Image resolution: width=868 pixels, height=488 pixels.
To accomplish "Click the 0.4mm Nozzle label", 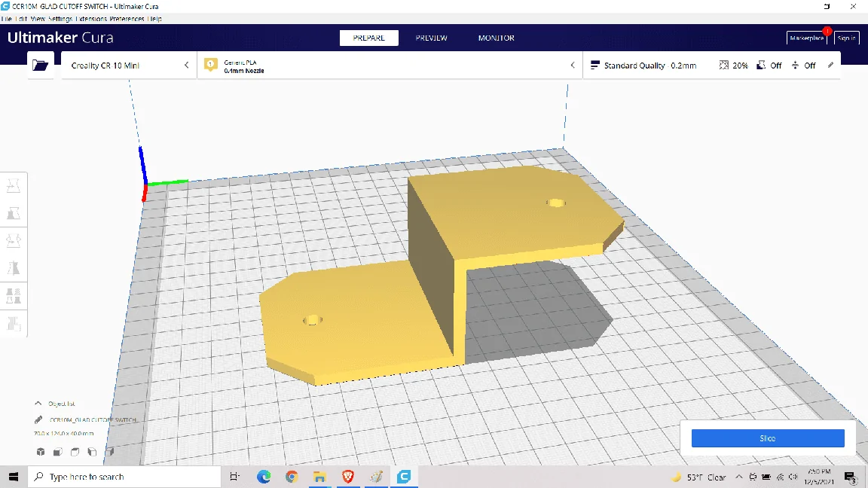I will pos(243,71).
